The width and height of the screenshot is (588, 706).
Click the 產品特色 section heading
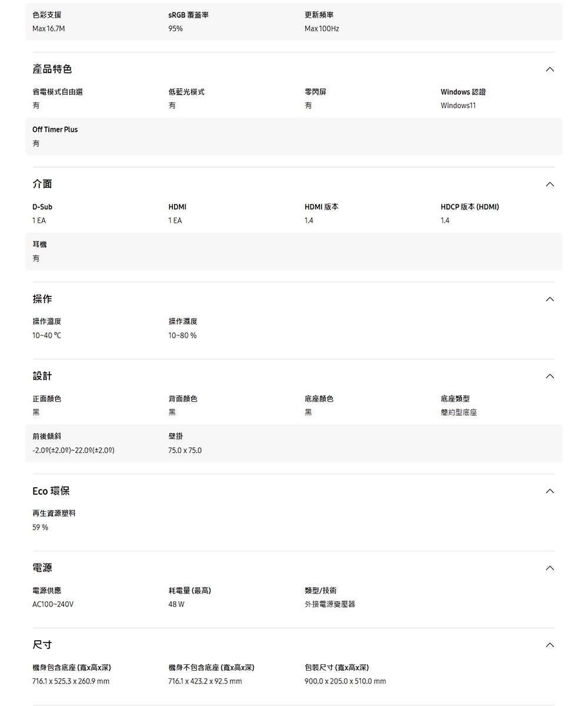(x=52, y=69)
